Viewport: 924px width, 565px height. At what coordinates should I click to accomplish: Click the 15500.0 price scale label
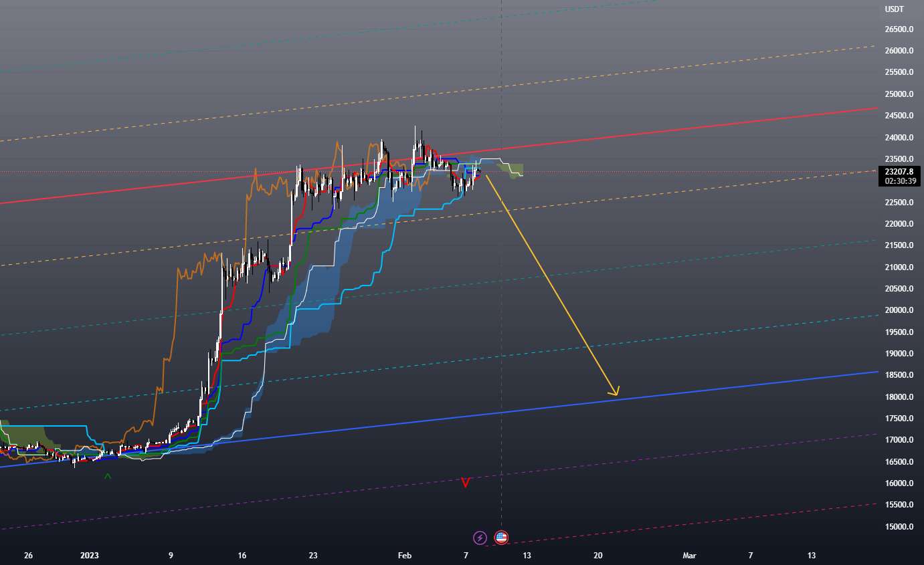(899, 505)
